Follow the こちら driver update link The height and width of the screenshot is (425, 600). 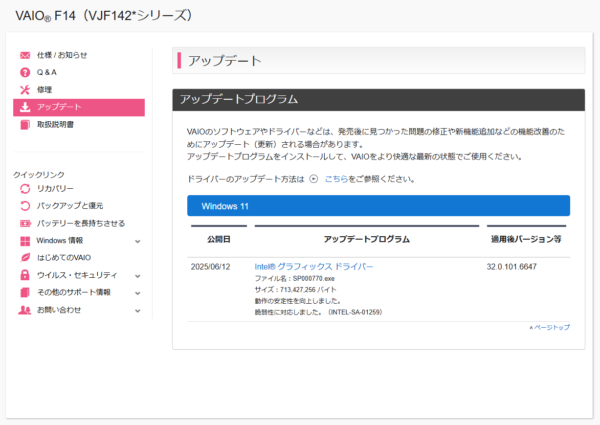point(336,179)
